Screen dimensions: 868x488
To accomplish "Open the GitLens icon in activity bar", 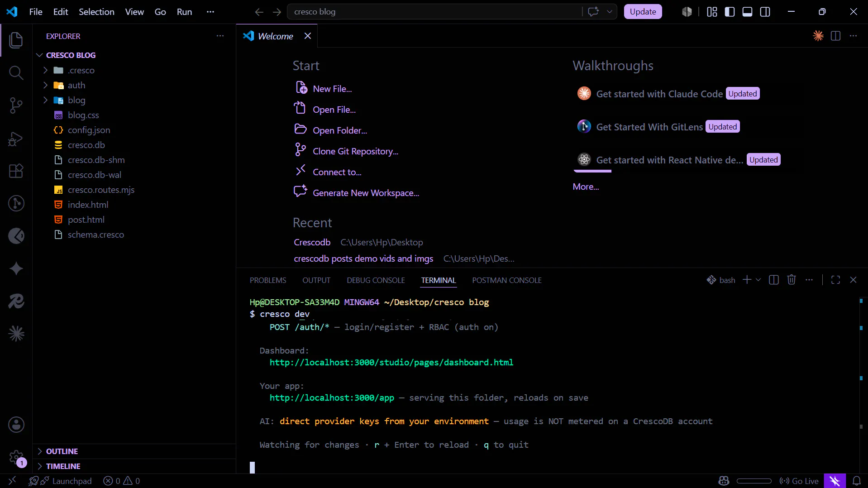I will [16, 203].
